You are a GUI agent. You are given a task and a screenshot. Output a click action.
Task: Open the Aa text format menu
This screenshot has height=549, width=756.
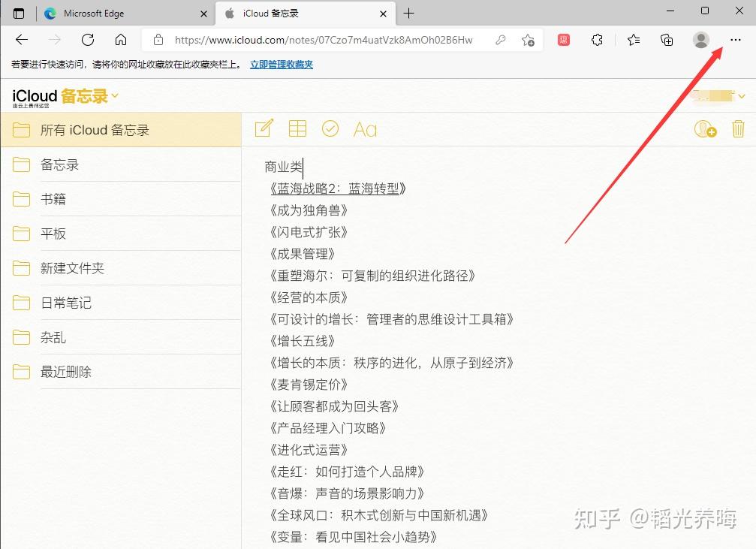[x=365, y=129]
